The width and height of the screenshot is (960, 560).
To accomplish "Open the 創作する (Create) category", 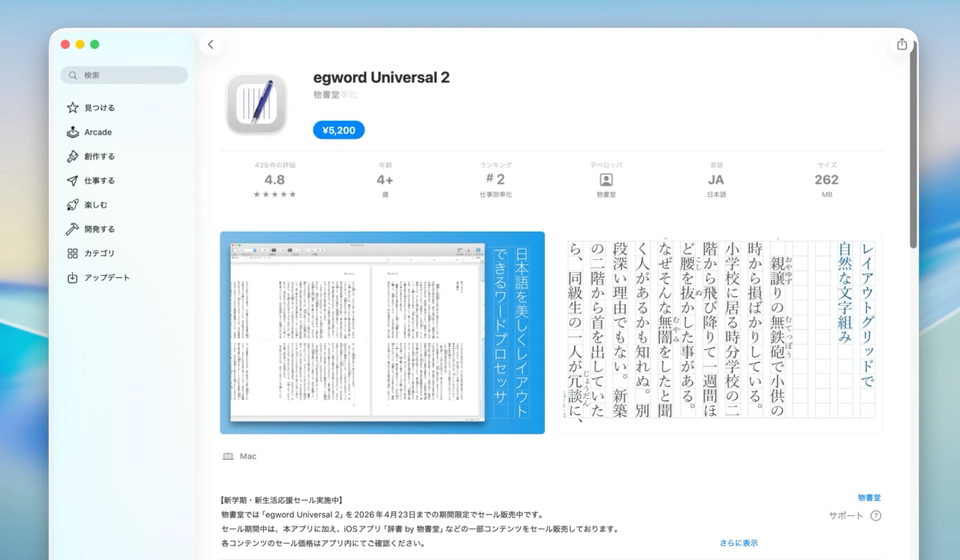I will coord(98,156).
